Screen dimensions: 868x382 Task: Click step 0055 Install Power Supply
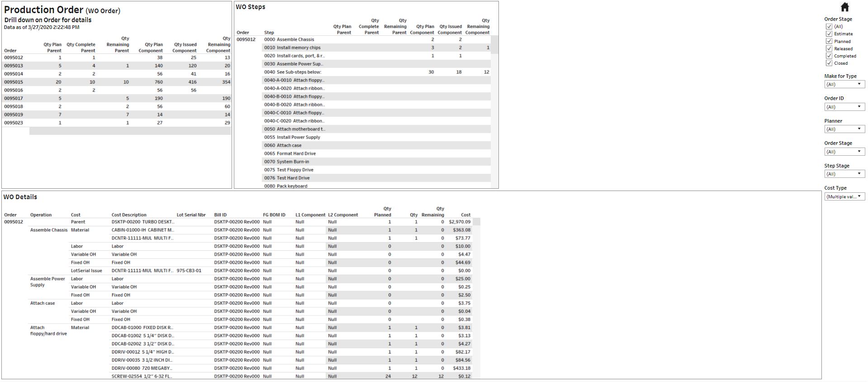tap(292, 137)
